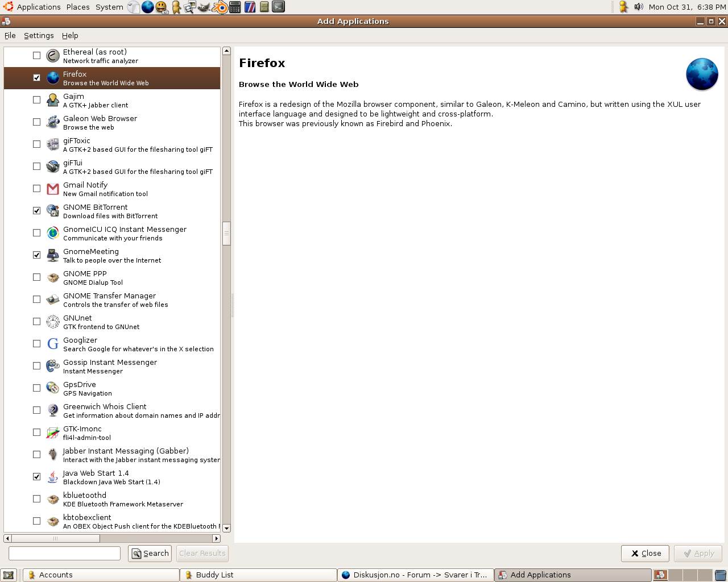Image resolution: width=728 pixels, height=582 pixels.
Task: Click the volume speaker icon in panel
Action: (639, 7)
